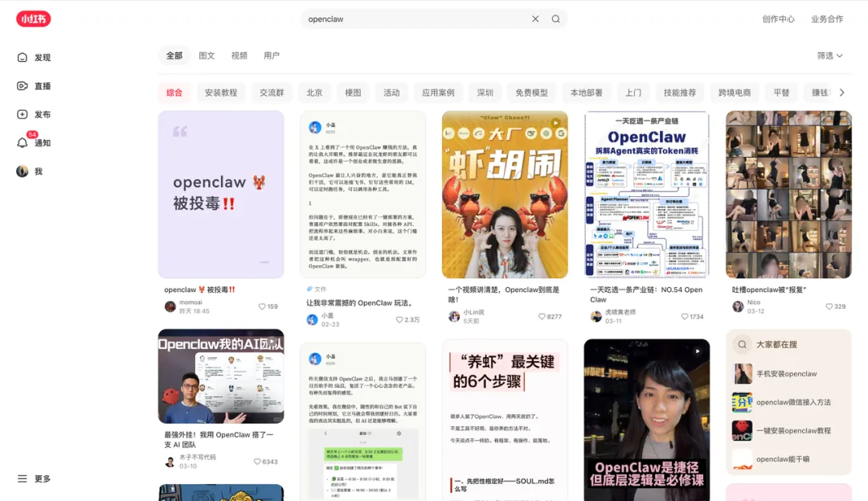Click the Xiaohongshu logo
The height and width of the screenshot is (501, 868).
(33, 18)
